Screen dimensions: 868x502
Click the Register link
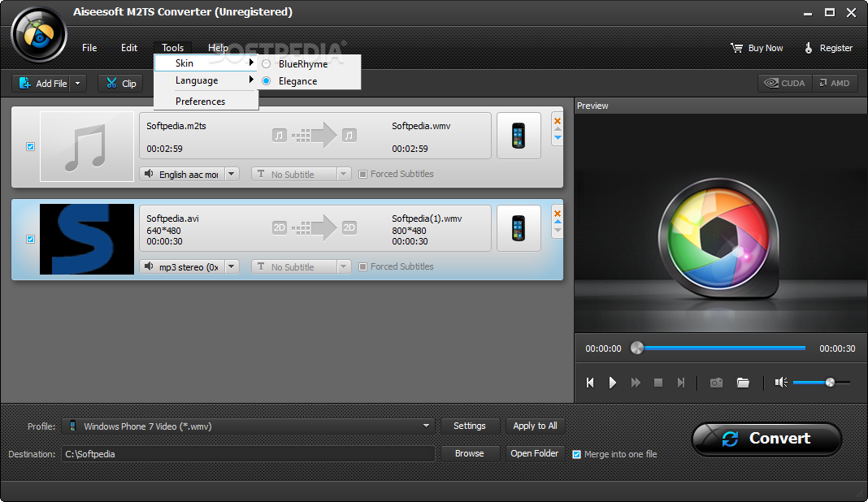point(829,48)
